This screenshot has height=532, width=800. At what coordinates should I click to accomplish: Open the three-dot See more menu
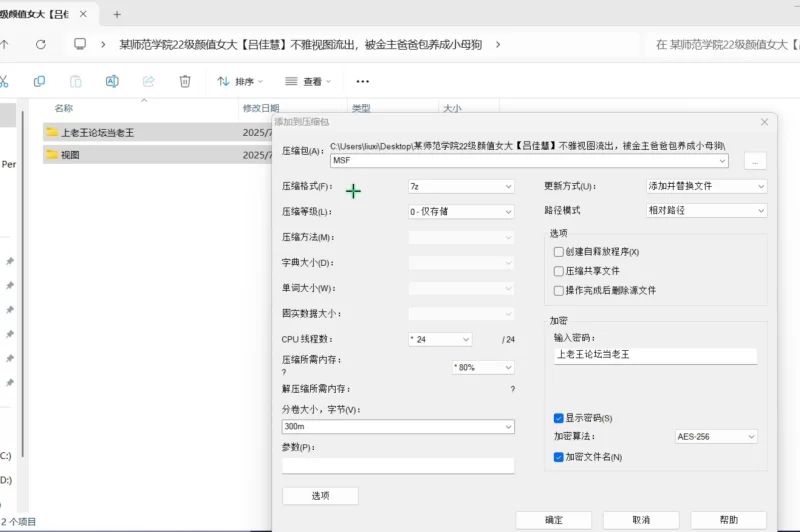(x=362, y=81)
